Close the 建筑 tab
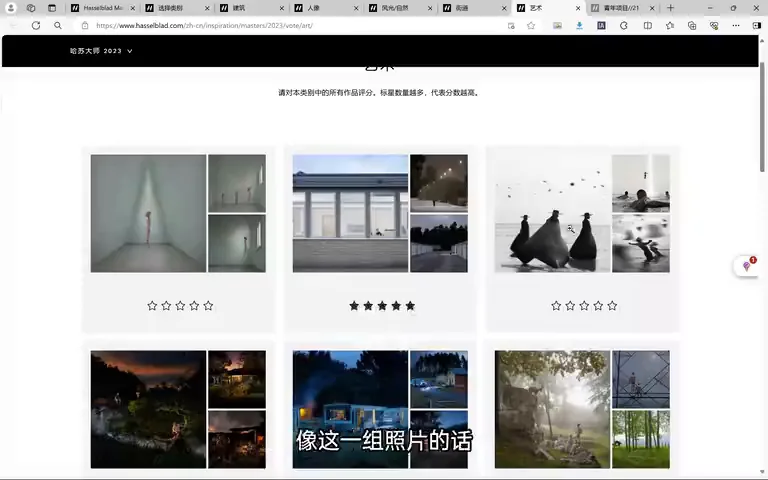Screen dimensions: 768x480 (x=282, y=8)
